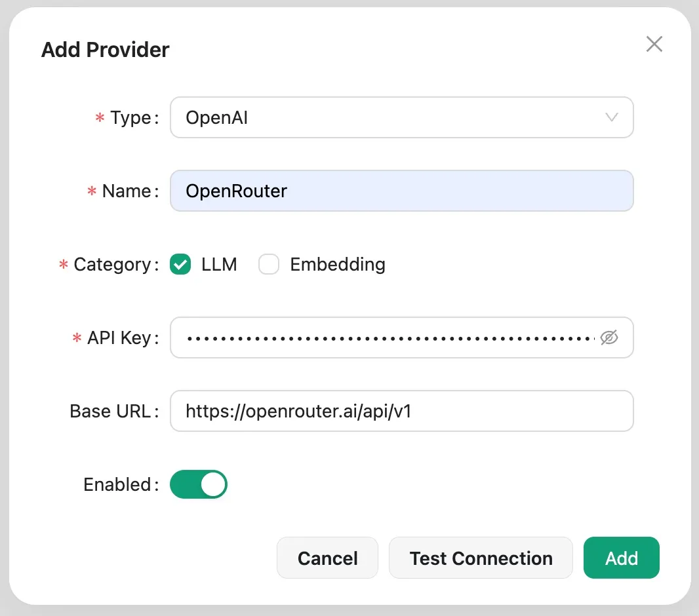699x616 pixels.
Task: Select the Embedding category option
Action: tap(269, 264)
